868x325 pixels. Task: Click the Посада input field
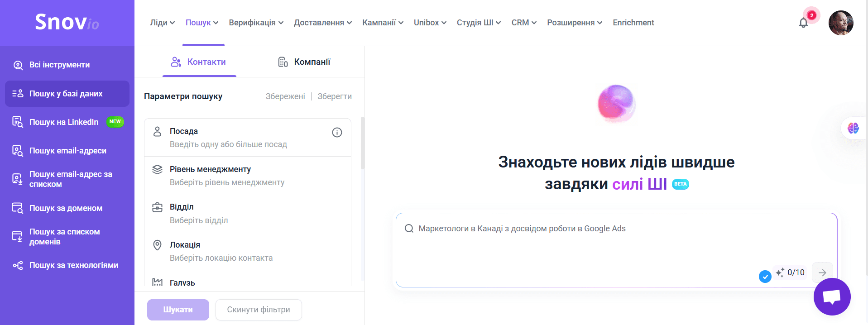click(248, 138)
